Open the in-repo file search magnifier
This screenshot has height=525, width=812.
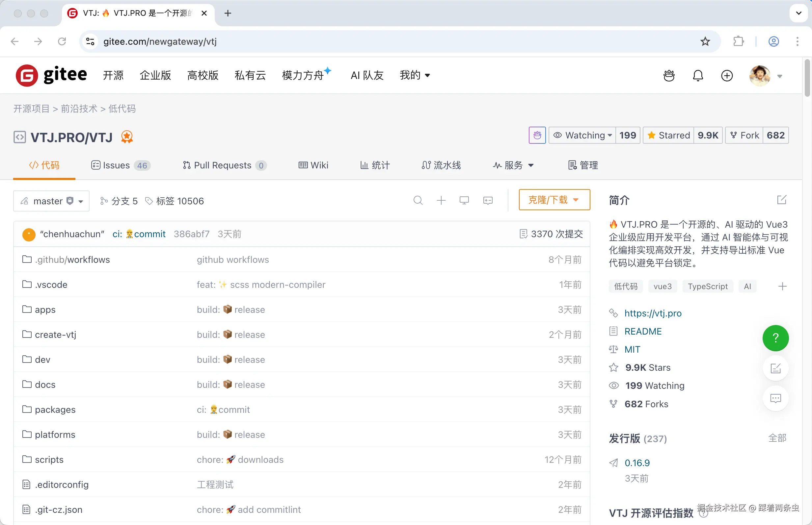(418, 200)
